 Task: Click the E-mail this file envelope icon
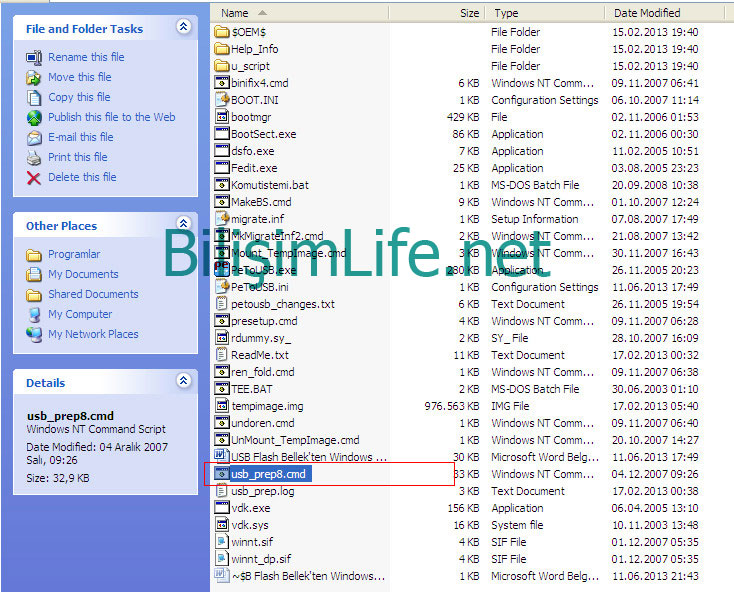tap(34, 138)
